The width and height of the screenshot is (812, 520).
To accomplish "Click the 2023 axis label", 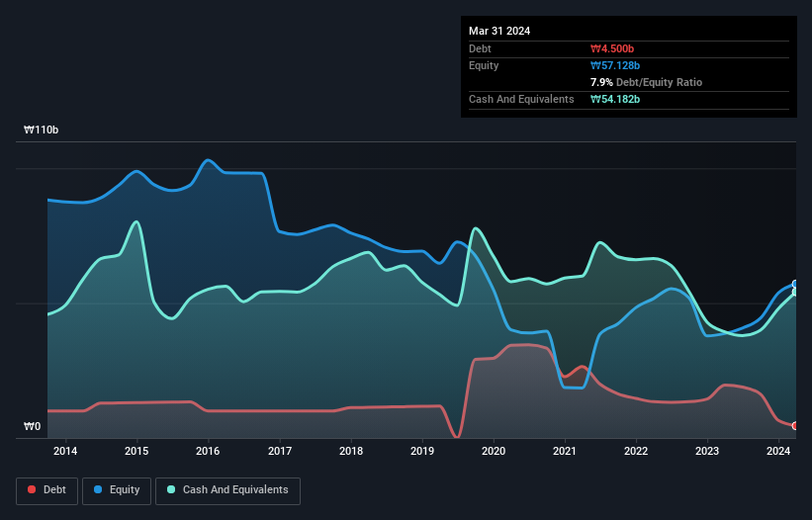I will (x=707, y=451).
